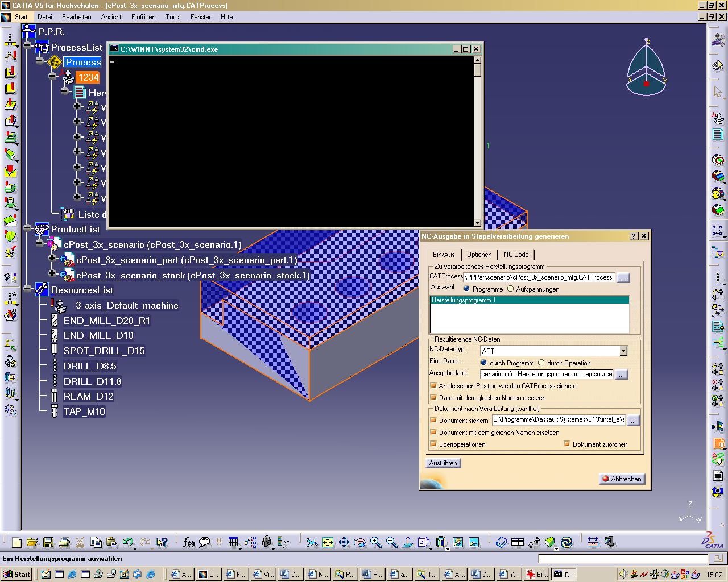Screen dimensions: 728x582
Task: Enable the Dokument sichern checkbox
Action: pos(433,420)
